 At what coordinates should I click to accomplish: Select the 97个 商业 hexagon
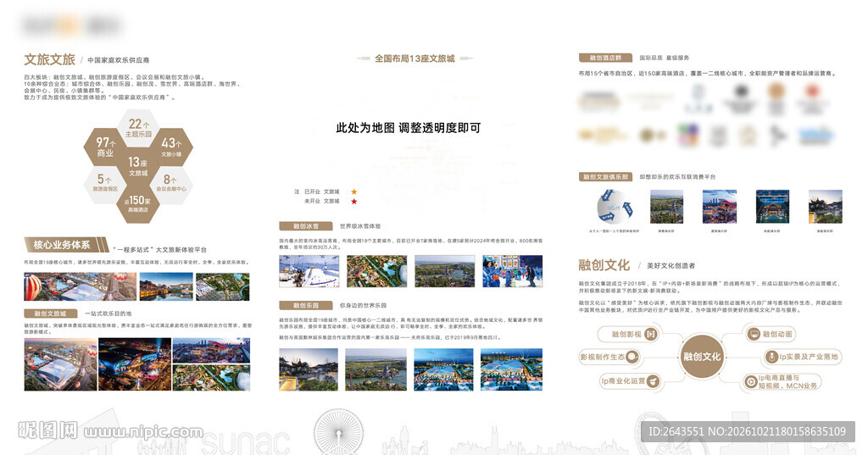[x=105, y=147]
